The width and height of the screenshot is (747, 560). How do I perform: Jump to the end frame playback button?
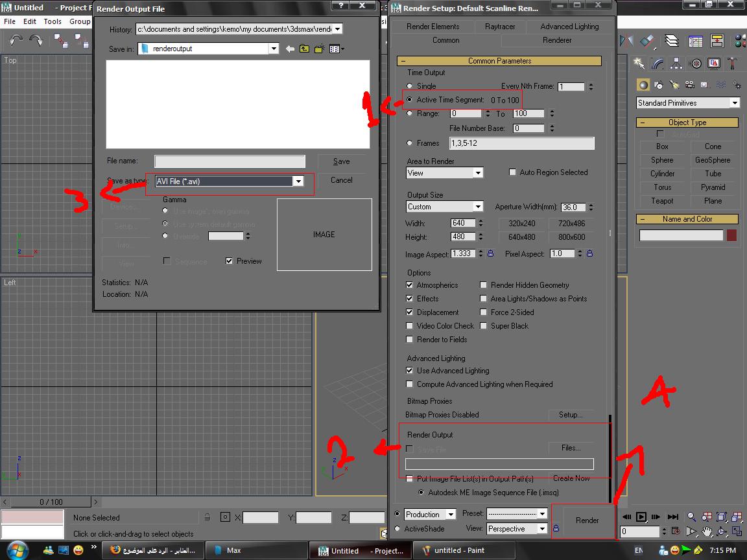672,517
